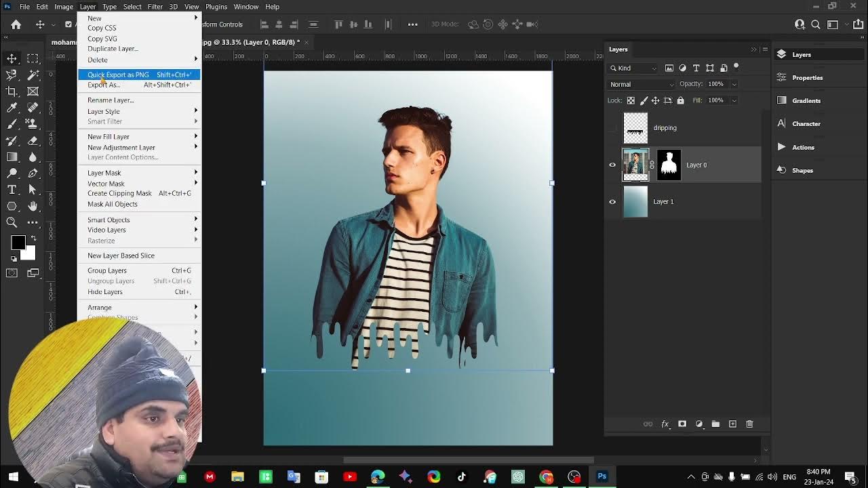This screenshot has width=868, height=488.
Task: Hide Layer 0 with eye icon
Action: (612, 165)
